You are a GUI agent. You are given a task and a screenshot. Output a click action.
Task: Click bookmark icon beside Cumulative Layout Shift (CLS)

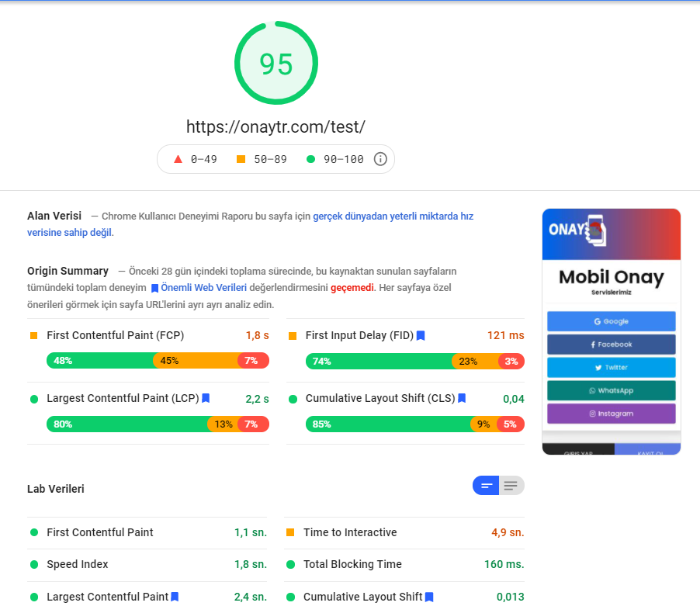(462, 399)
